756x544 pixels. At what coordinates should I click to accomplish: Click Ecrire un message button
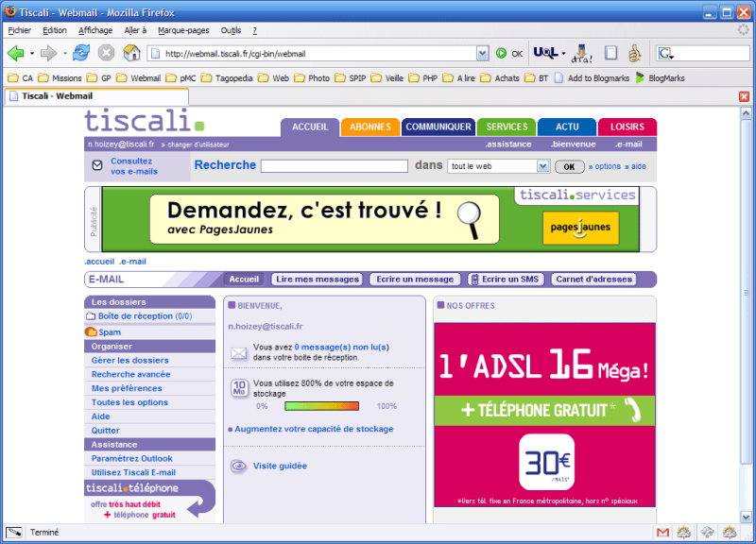415,280
